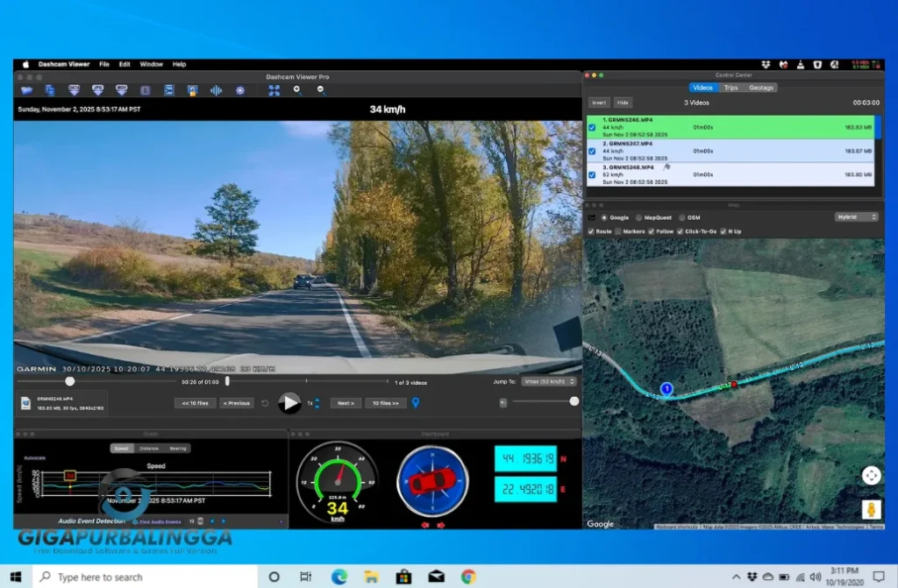Open the audio waveform tool icon
Screen dimensions: 898x588
pos(217,90)
